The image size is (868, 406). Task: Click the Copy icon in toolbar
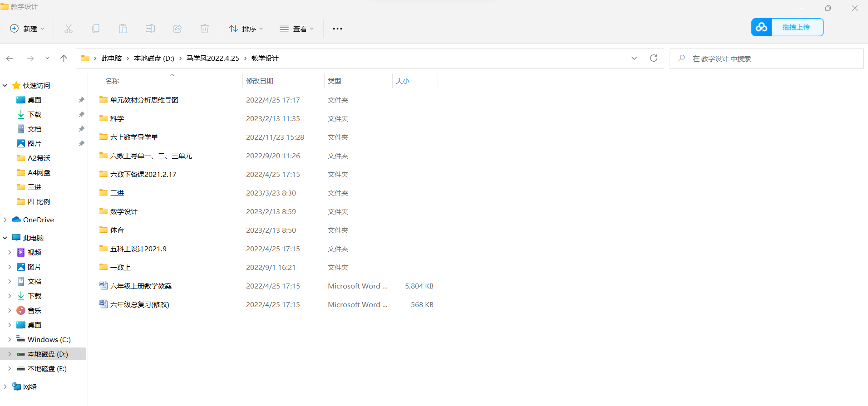pos(96,29)
